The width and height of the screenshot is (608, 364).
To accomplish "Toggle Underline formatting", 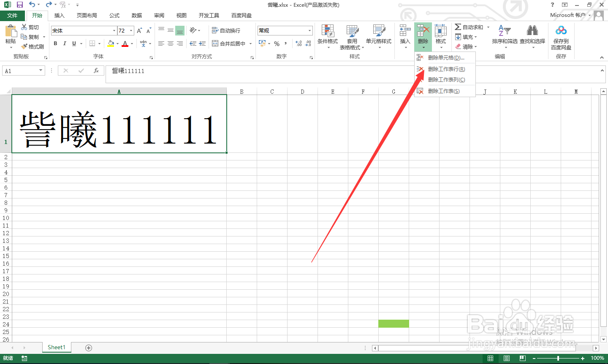I will coord(74,43).
